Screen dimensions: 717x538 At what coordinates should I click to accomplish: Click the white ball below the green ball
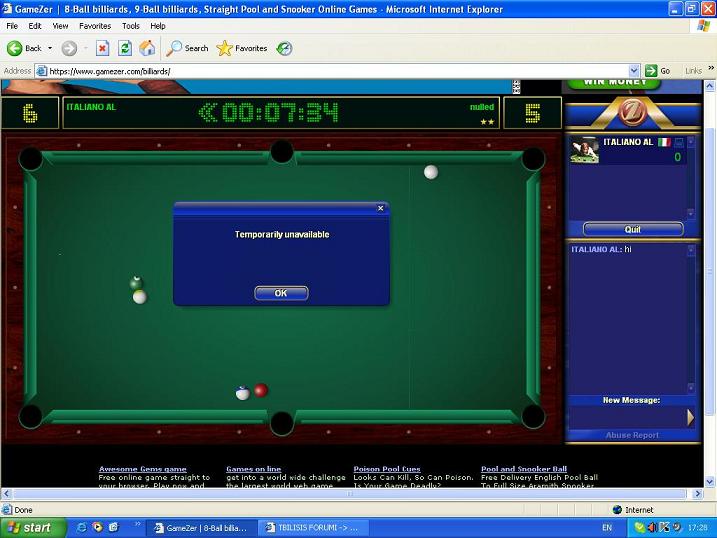click(139, 297)
